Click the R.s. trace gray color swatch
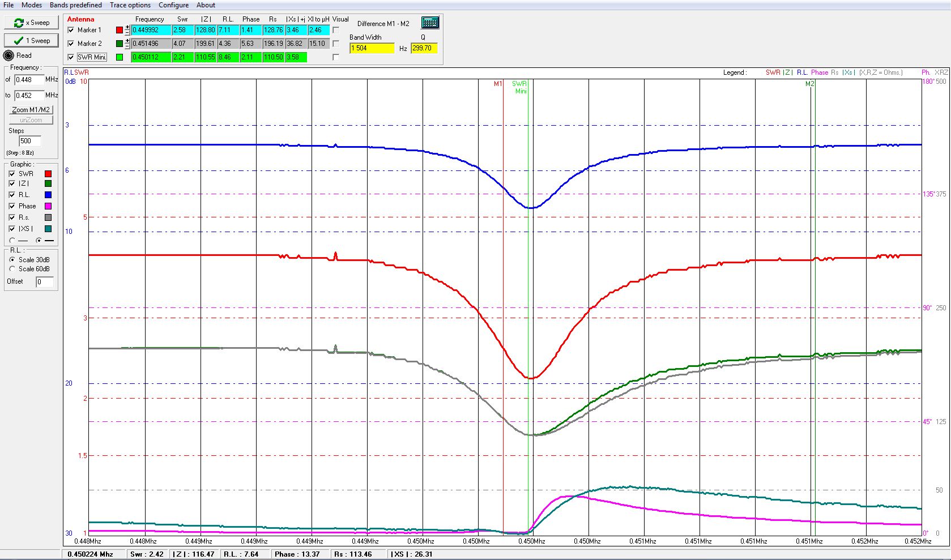Viewport: 951px width, 560px height. tap(48, 217)
